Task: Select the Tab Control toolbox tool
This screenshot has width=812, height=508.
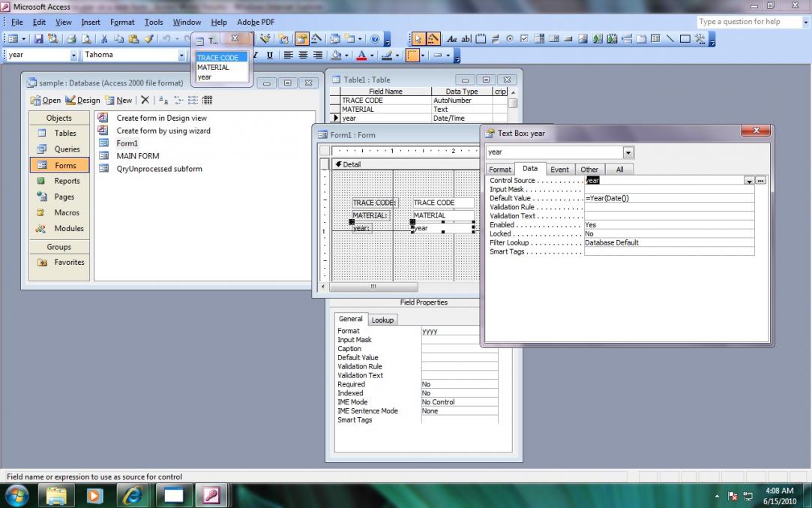Action: [641, 39]
